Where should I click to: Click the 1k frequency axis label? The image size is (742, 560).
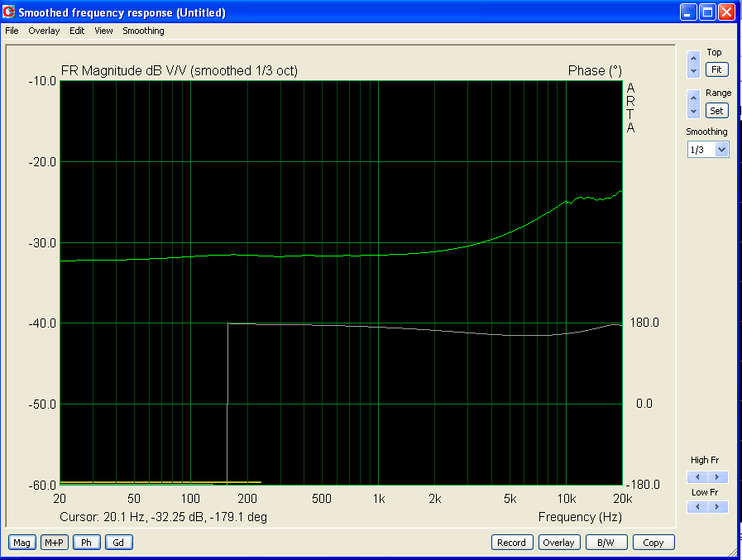pos(379,499)
